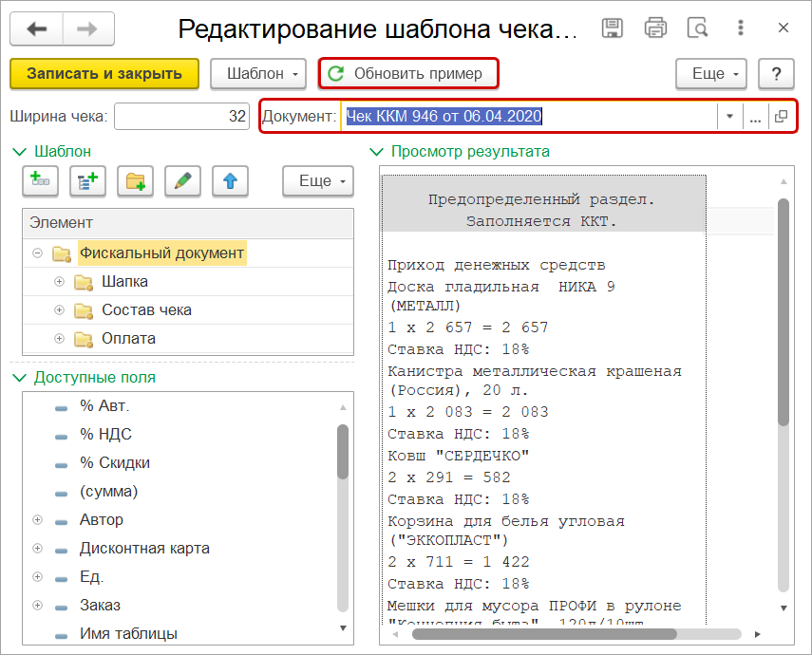
Task: Add a new group folder icon
Action: 135,181
